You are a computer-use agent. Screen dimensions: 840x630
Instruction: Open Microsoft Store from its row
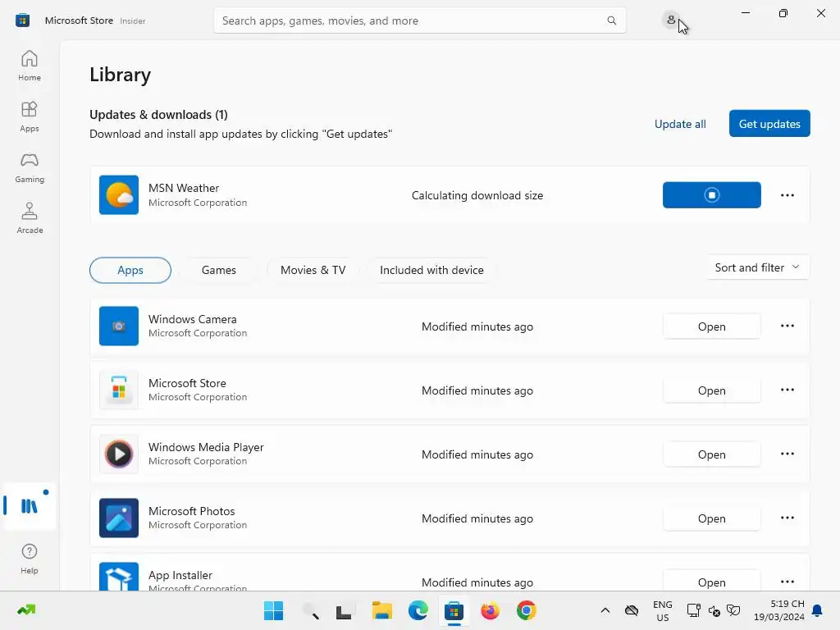tap(711, 390)
